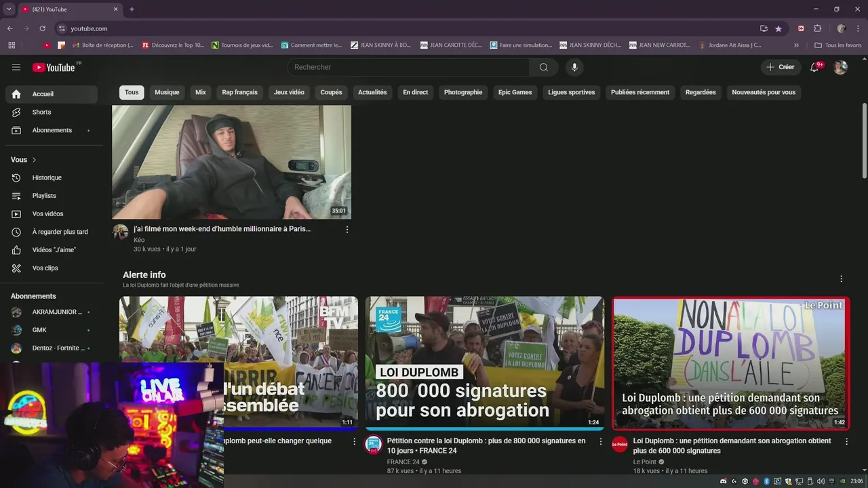Go to Accueil in the sidebar
Screen dimensions: 868x488
click(52, 94)
